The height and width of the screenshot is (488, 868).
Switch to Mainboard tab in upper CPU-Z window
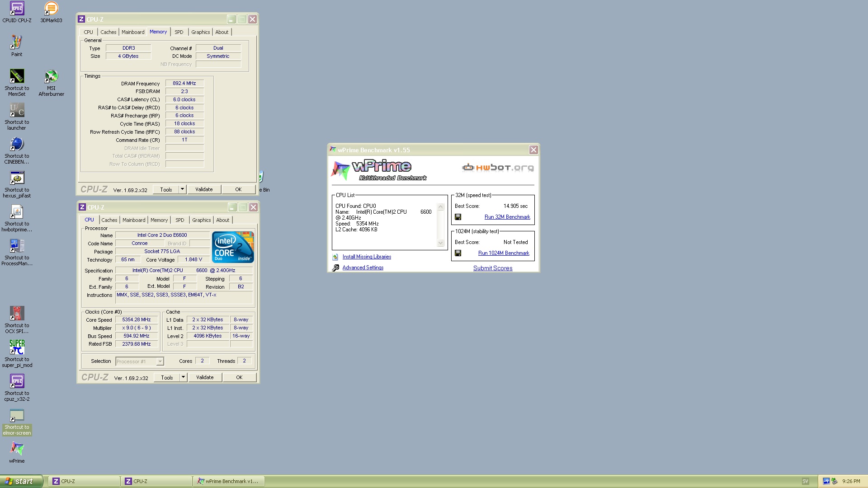click(133, 32)
